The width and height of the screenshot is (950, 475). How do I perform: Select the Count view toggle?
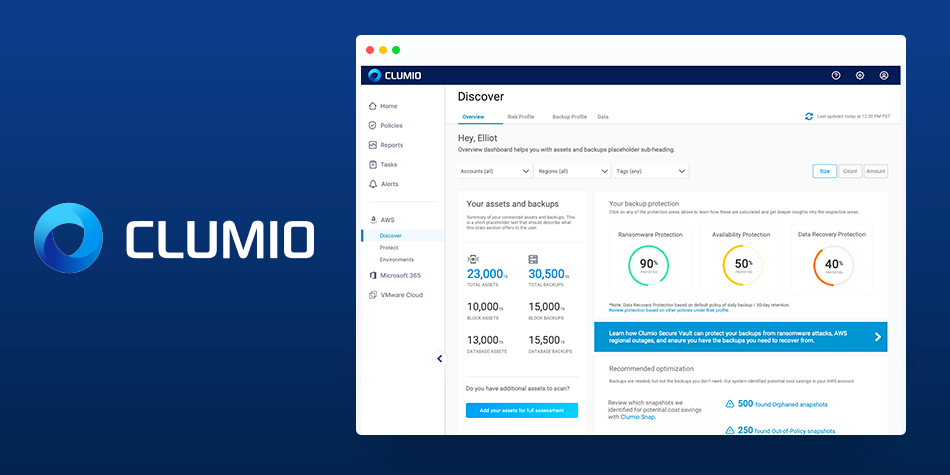point(850,171)
